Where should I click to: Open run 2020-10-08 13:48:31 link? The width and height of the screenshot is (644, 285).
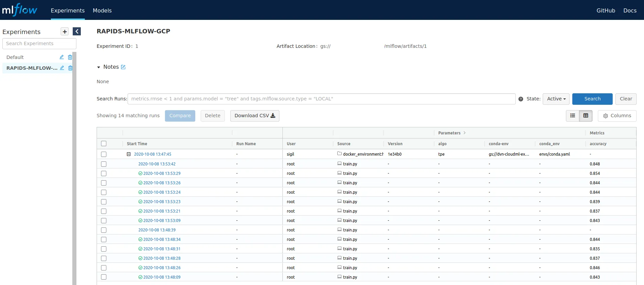(x=162, y=249)
